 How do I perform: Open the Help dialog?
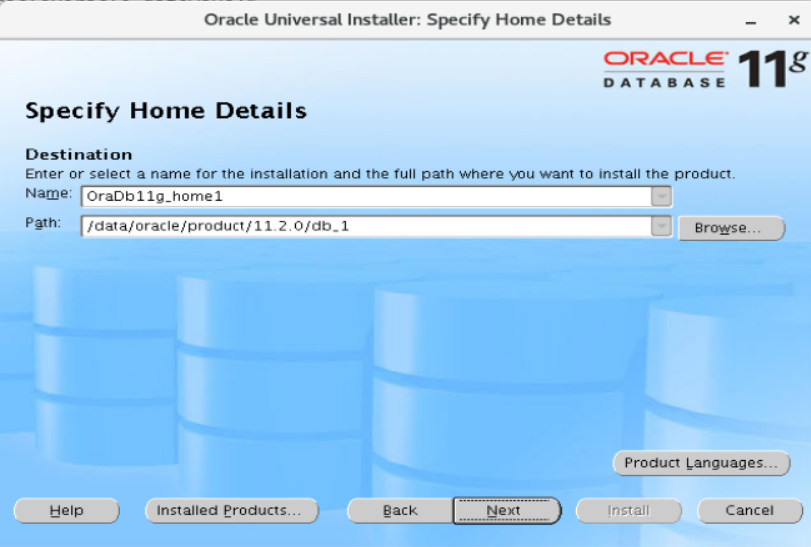(67, 511)
